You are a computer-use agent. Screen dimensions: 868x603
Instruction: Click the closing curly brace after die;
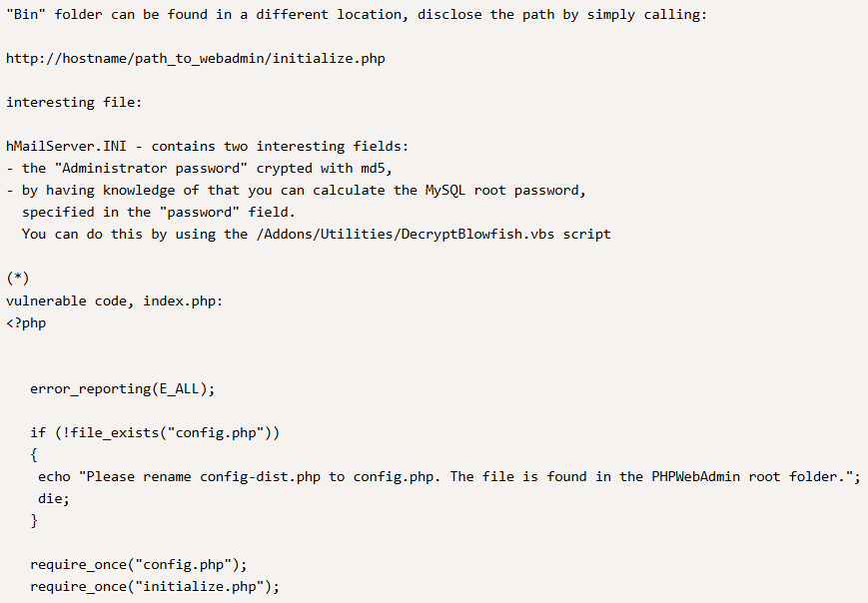click(34, 521)
